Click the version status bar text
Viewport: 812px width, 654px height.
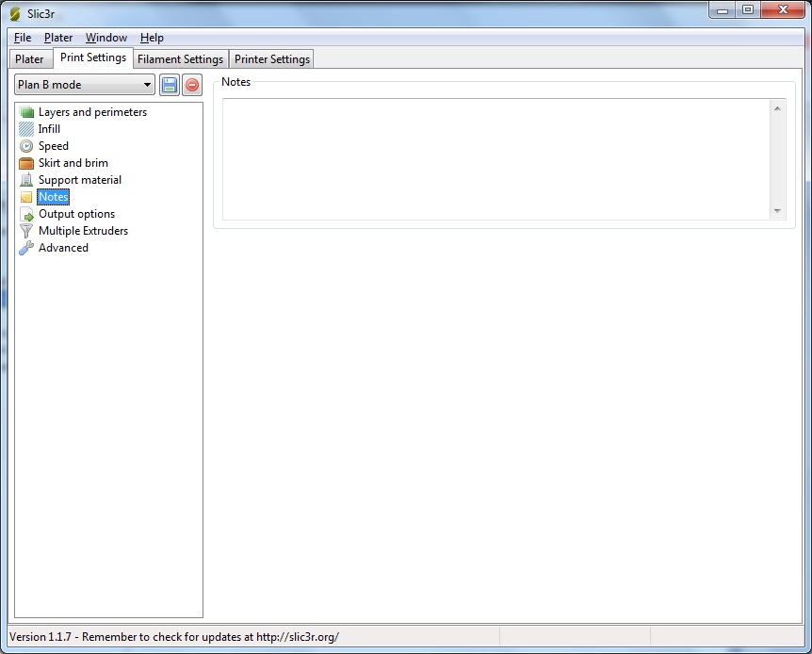click(174, 637)
